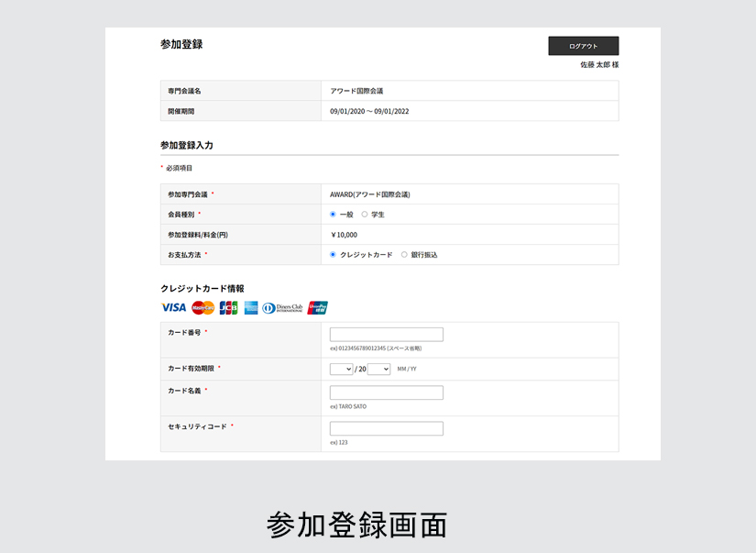Click the ログアウト button
Viewport: 756px width, 553px height.
pyautogui.click(x=584, y=46)
